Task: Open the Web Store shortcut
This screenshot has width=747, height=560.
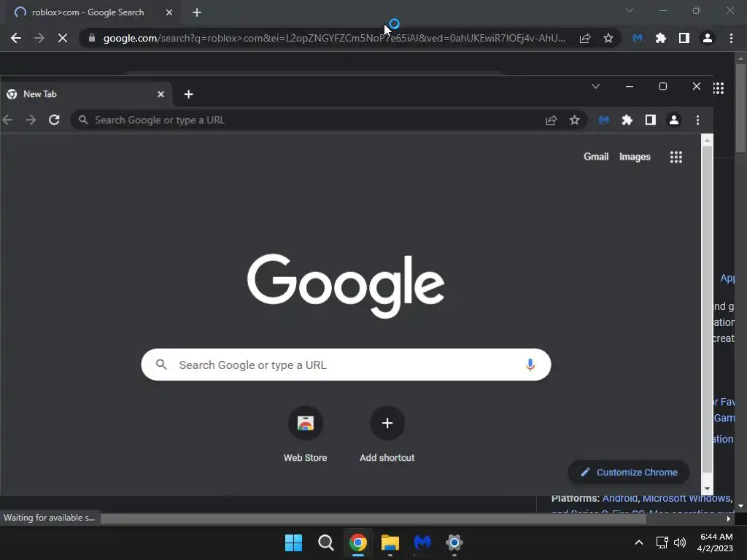Action: 306,435
